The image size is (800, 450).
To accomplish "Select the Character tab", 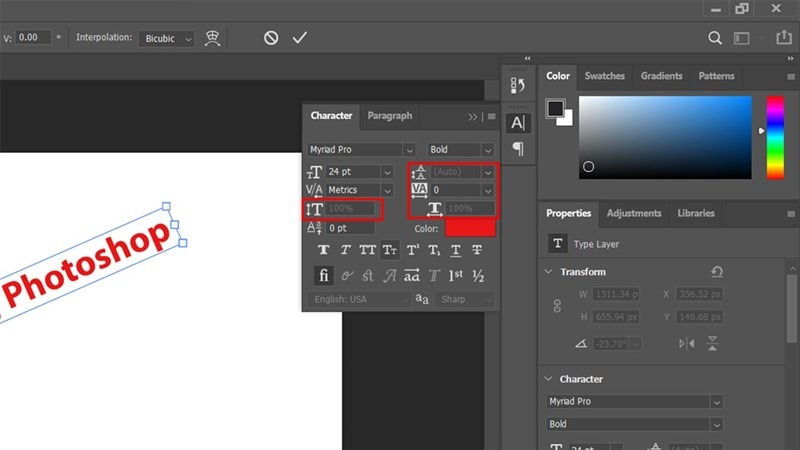I will [331, 116].
